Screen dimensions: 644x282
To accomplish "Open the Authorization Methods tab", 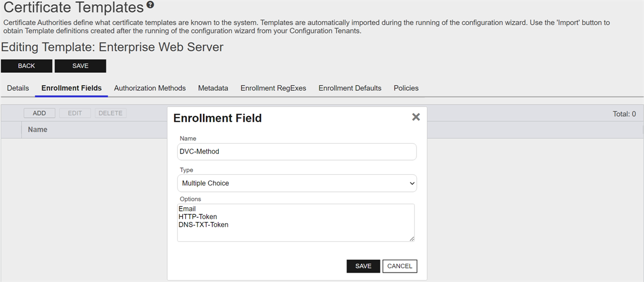I will click(x=150, y=88).
